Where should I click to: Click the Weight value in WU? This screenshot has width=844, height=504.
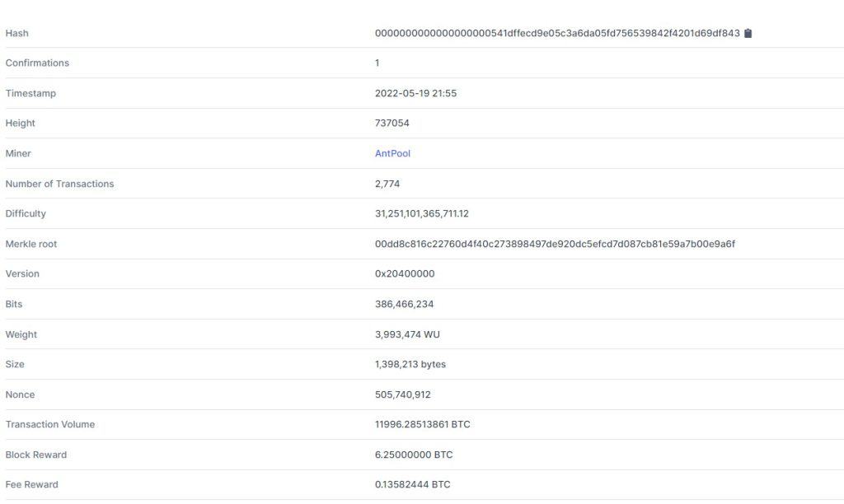pos(407,334)
